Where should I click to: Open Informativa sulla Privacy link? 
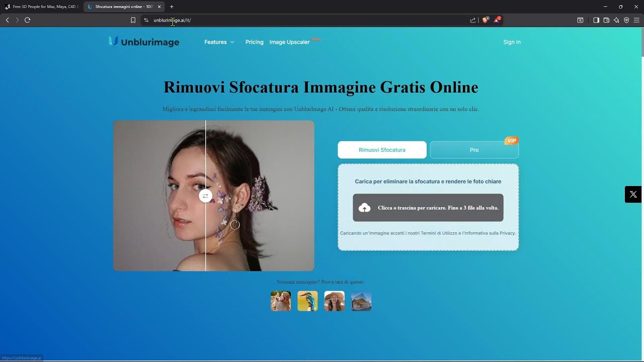[x=489, y=233]
